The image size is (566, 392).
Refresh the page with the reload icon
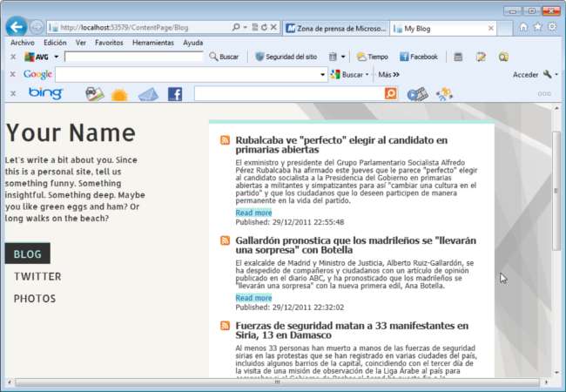pyautogui.click(x=264, y=27)
